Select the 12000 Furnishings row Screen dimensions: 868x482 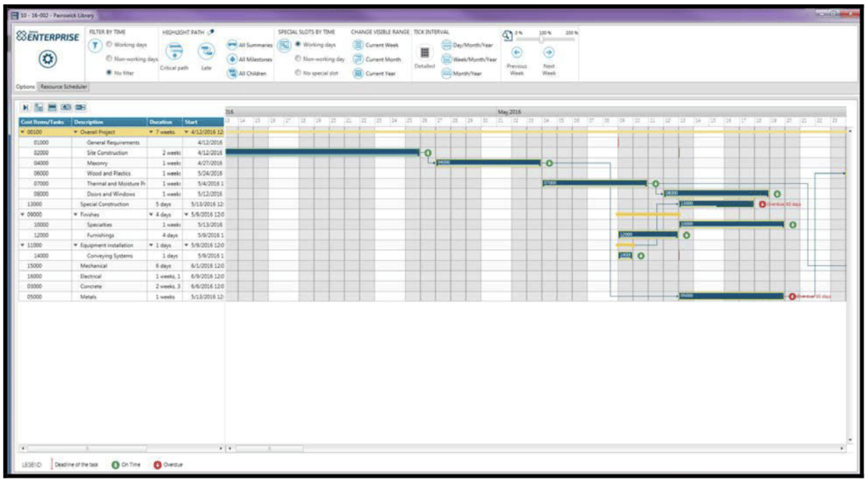click(121, 235)
